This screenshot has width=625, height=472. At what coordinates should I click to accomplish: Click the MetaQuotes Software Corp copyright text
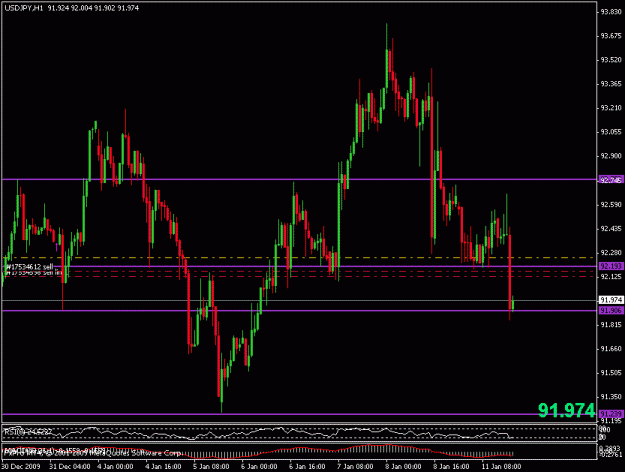click(92, 453)
